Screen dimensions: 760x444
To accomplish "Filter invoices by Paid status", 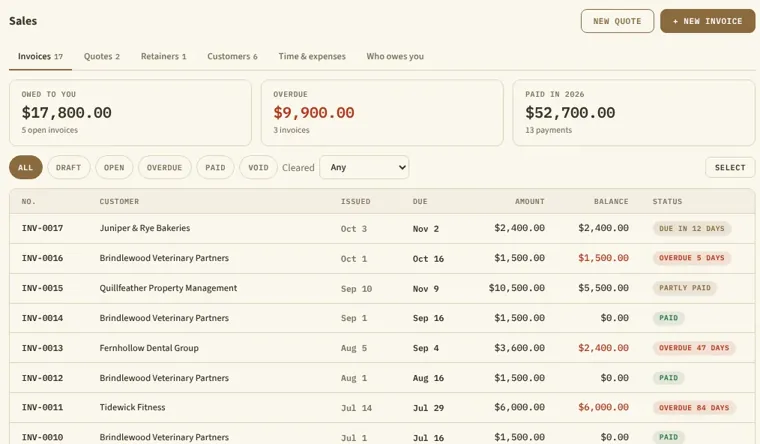I will click(x=215, y=167).
